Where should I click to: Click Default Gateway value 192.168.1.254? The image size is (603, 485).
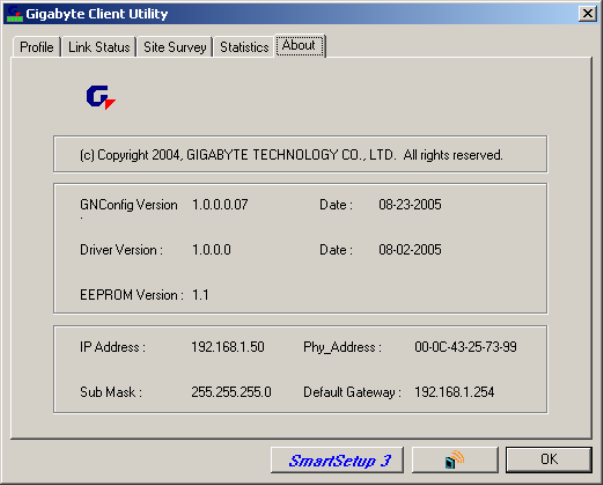point(454,392)
